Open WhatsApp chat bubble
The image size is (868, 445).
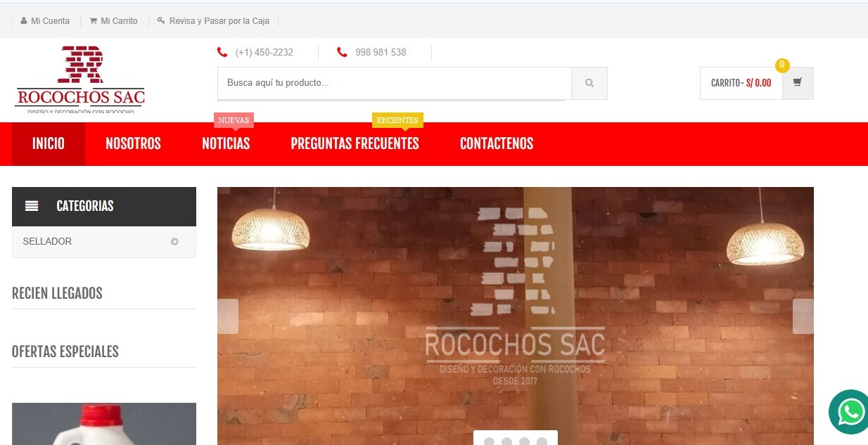[850, 412]
